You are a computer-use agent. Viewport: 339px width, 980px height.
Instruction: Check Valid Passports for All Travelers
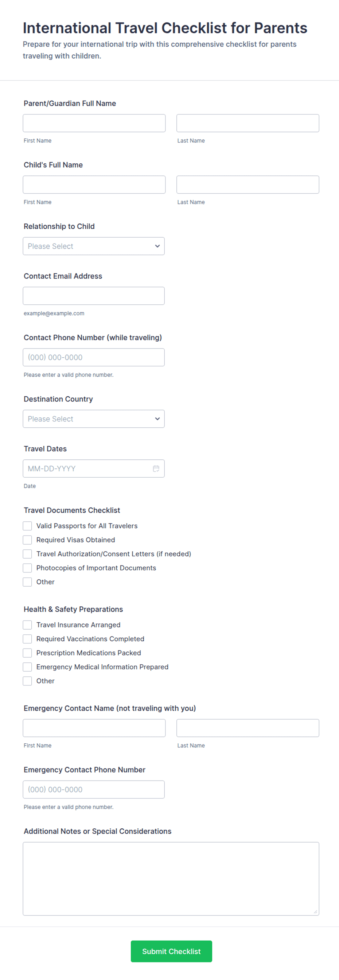pyautogui.click(x=27, y=526)
